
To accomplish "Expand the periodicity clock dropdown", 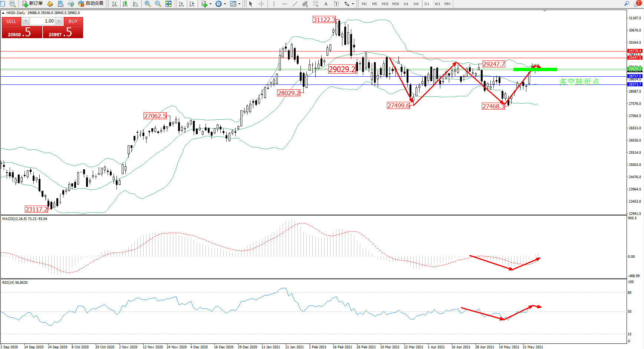I will 225,4.
